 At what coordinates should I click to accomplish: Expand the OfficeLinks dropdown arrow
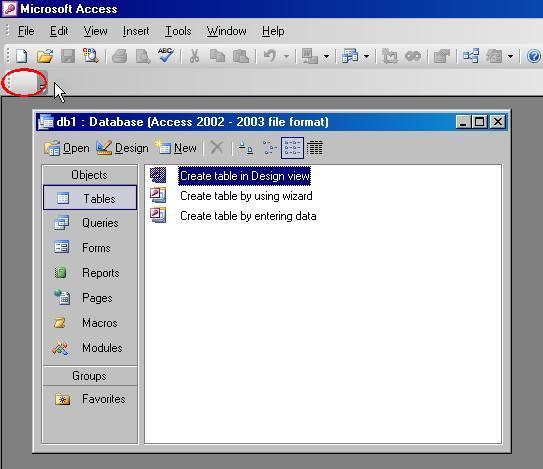[x=326, y=56]
